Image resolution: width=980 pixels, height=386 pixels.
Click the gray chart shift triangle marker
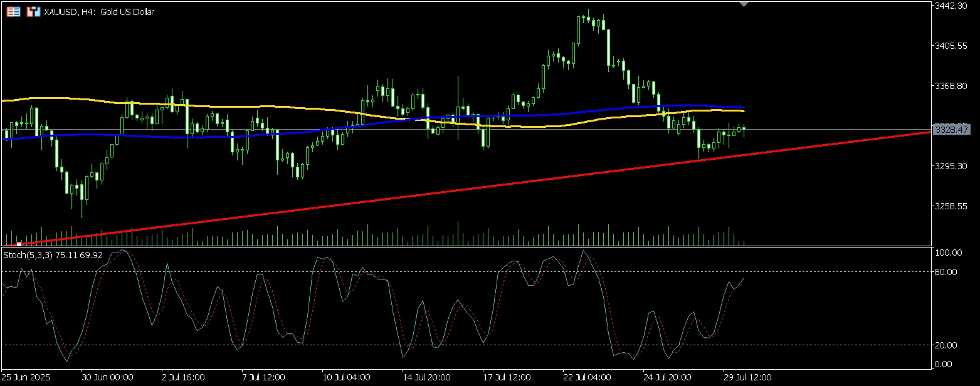[x=744, y=4]
